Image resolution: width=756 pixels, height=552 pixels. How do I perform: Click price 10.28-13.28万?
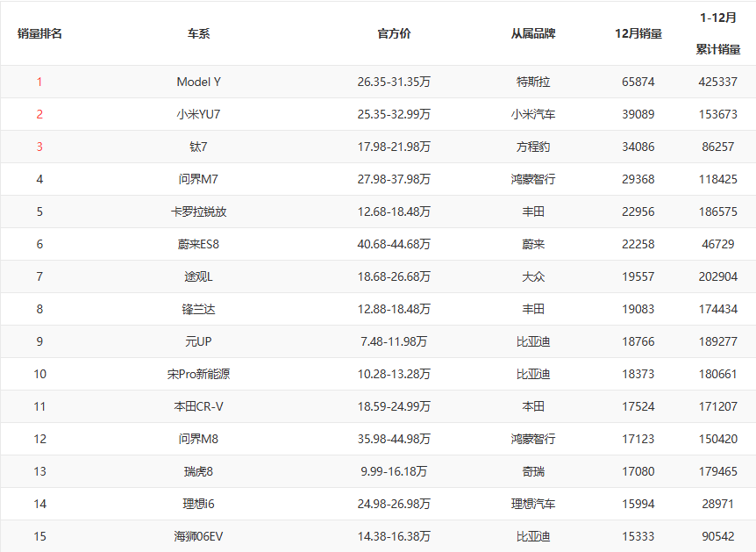click(x=394, y=374)
